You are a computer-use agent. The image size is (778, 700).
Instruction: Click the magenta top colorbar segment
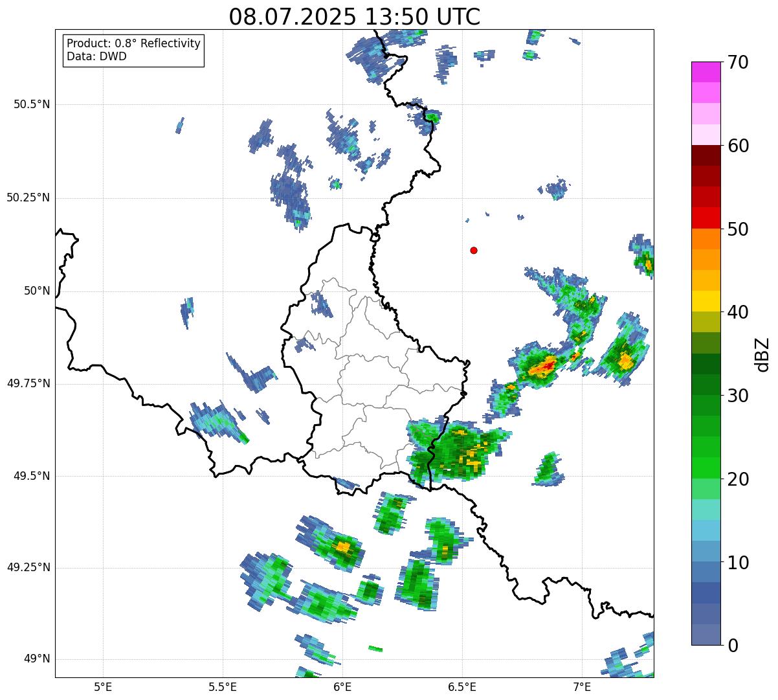pos(706,72)
